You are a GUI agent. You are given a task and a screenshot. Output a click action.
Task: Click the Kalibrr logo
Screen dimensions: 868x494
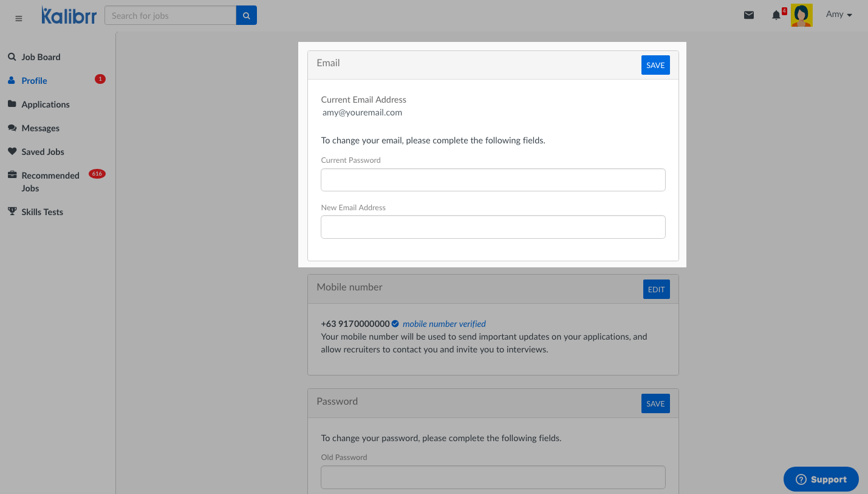click(69, 16)
